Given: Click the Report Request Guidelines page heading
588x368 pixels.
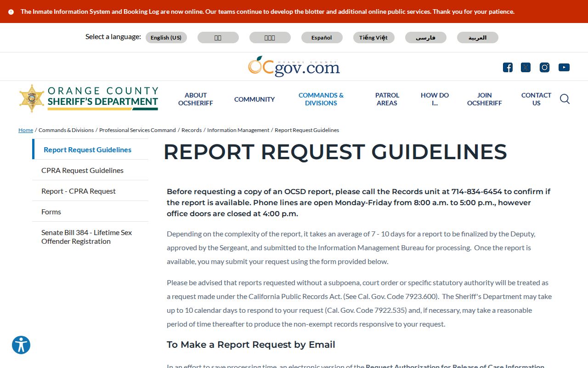Looking at the screenshot, I should click(x=335, y=152).
